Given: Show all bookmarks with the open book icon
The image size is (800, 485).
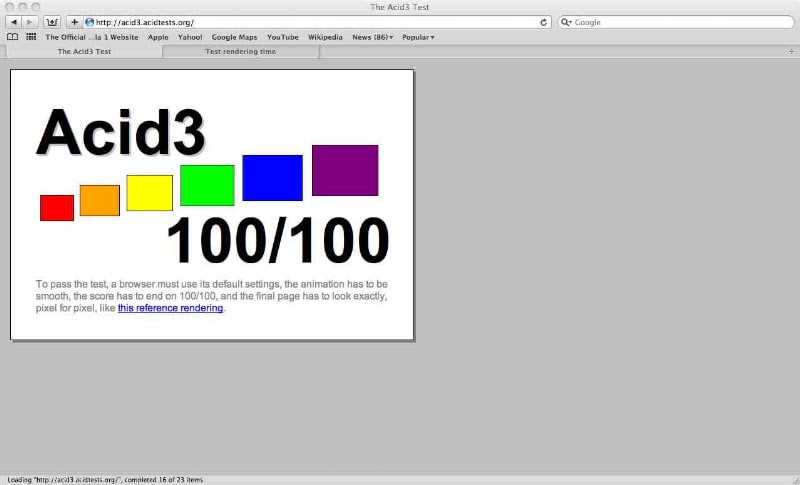Looking at the screenshot, I should pyautogui.click(x=13, y=37).
